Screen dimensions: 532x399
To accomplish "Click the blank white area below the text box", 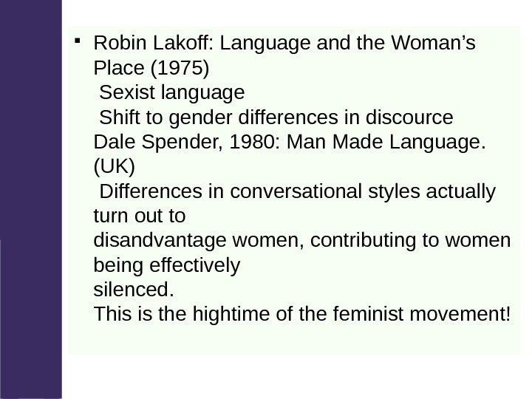I will [x=296, y=375].
